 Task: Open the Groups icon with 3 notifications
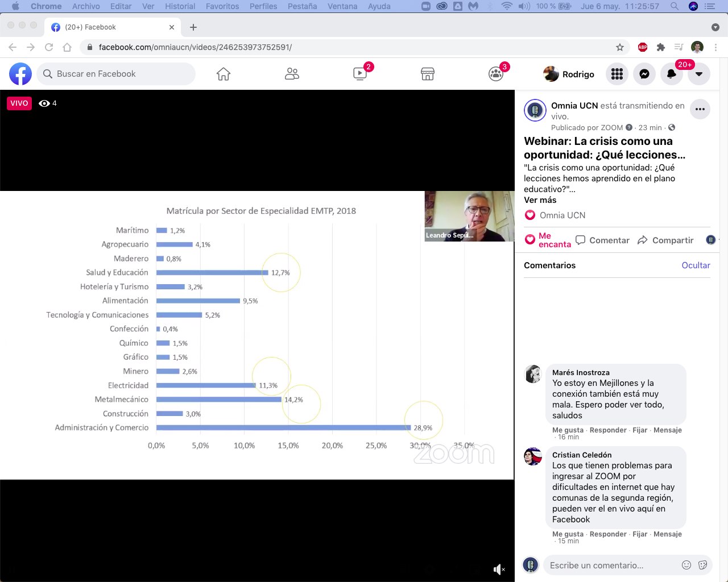pos(496,74)
